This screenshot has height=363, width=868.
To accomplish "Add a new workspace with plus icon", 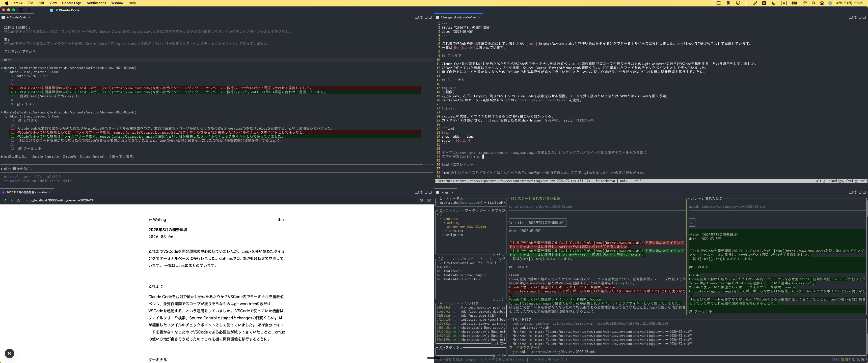I will pos(38,10).
